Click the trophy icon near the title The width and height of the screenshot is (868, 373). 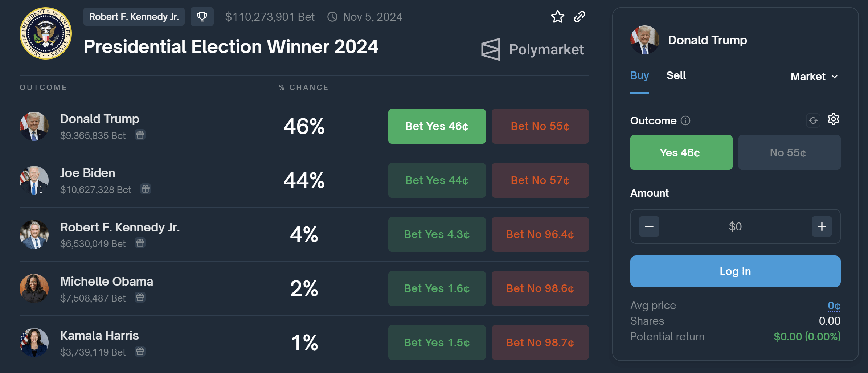pyautogui.click(x=202, y=17)
